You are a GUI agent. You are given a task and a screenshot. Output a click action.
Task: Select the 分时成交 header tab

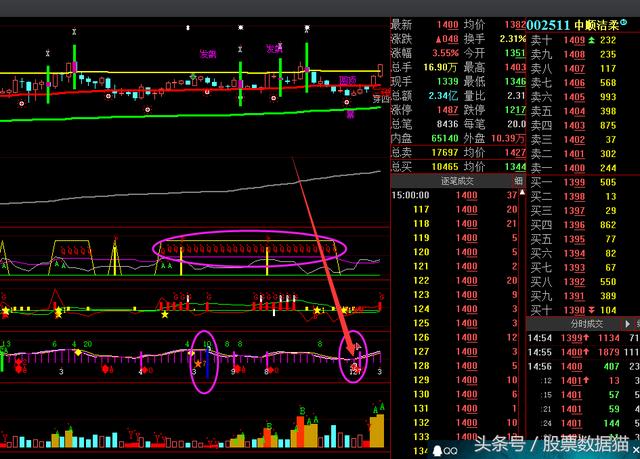point(587,324)
